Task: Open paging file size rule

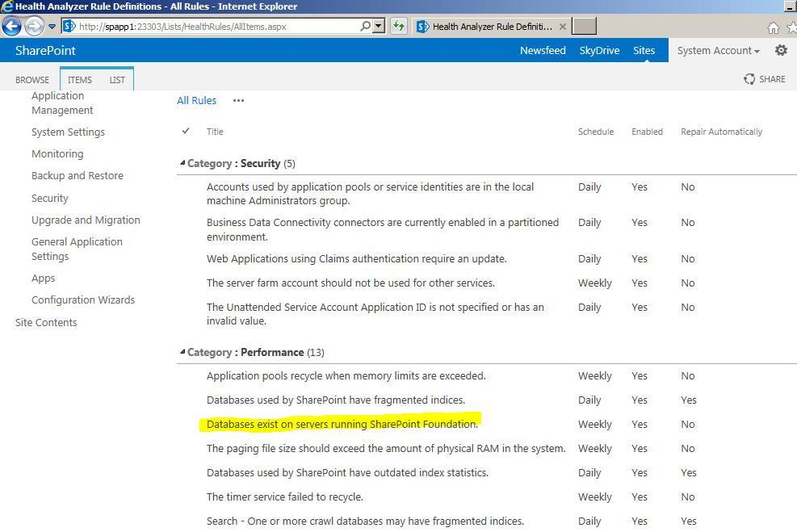Action: pos(386,449)
